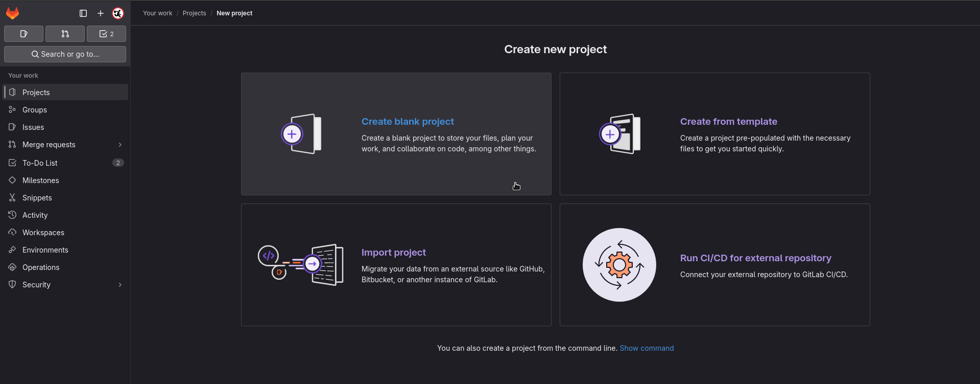Click the Environments sidebar icon

pyautogui.click(x=12, y=250)
